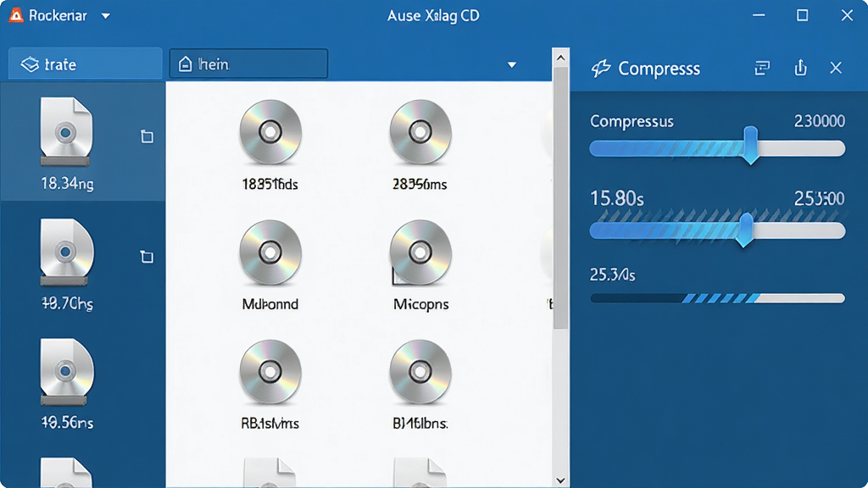Click the small square icon beside 10.70hs
The height and width of the screenshot is (488, 868).
click(147, 256)
